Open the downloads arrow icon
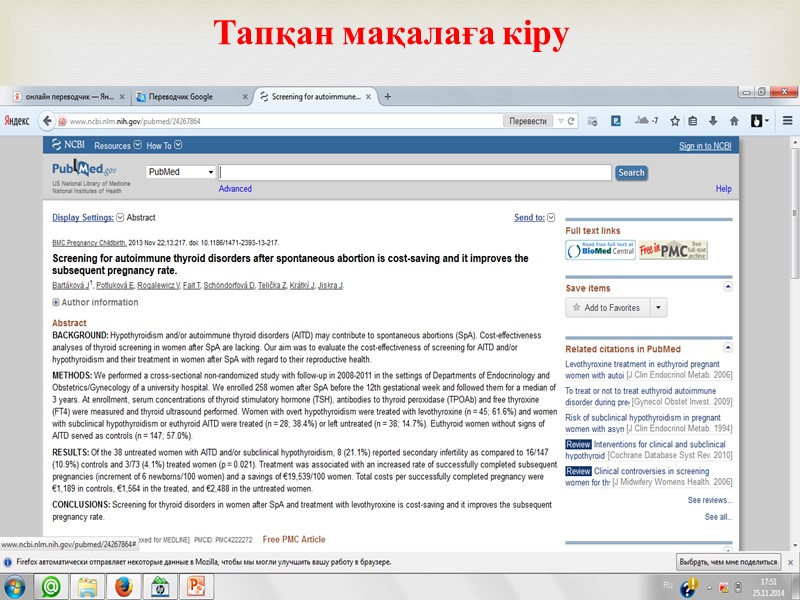This screenshot has height=600, width=800. (713, 121)
